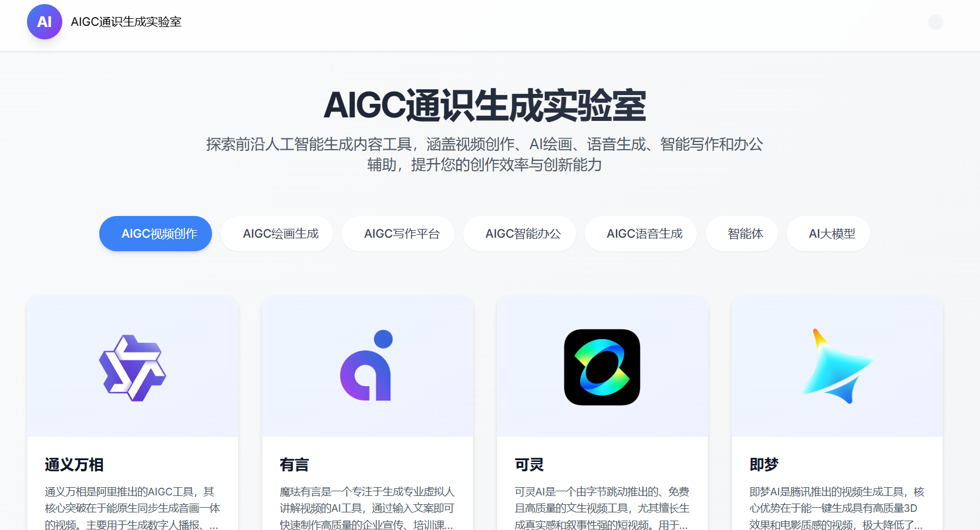Click the 即梦 card title
The image size is (980, 530).
(x=764, y=465)
